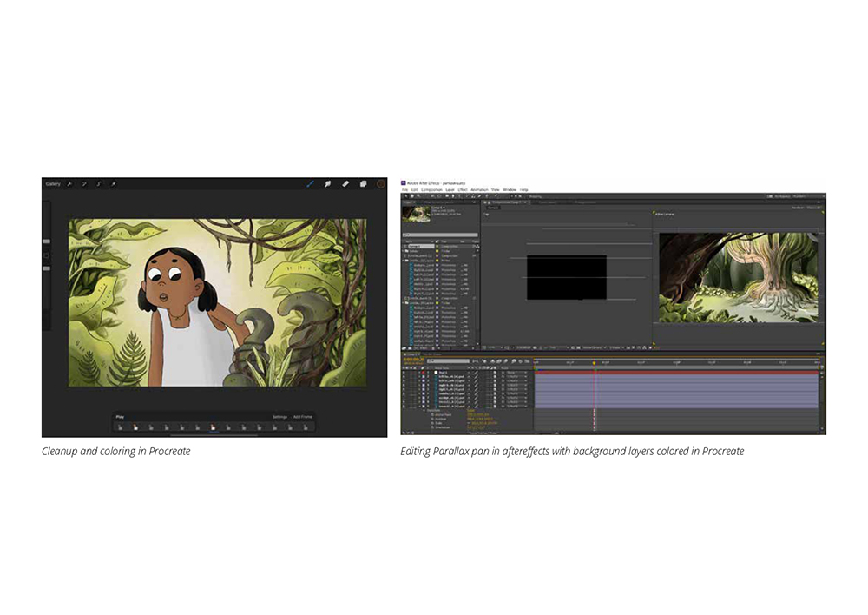Select the composition thumbnail in Project panel
868x615 pixels.
click(x=417, y=214)
